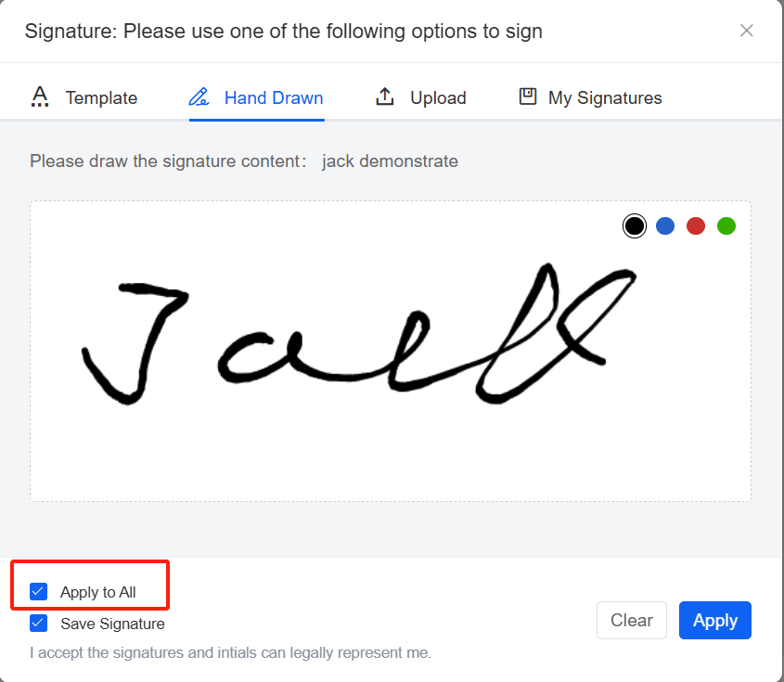Toggle the Save Signature checkbox
784x682 pixels.
38,623
